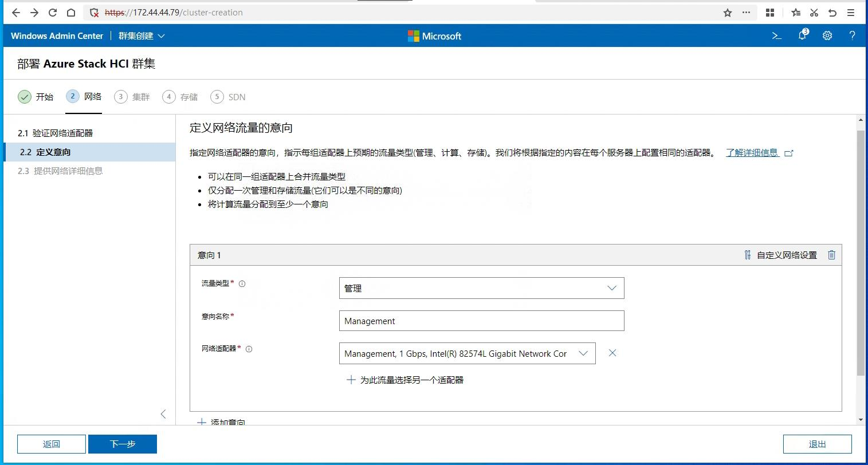Click the 意向名称 field containing Management
Image resolution: width=868 pixels, height=465 pixels.
(481, 321)
